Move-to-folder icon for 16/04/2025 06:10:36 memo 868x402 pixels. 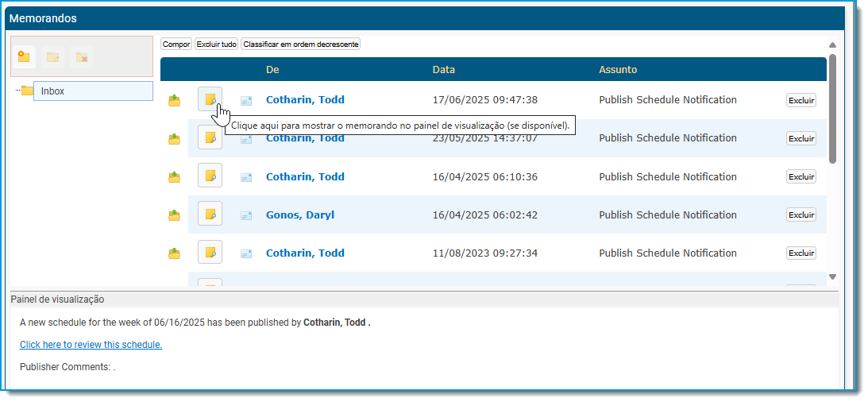pos(175,177)
